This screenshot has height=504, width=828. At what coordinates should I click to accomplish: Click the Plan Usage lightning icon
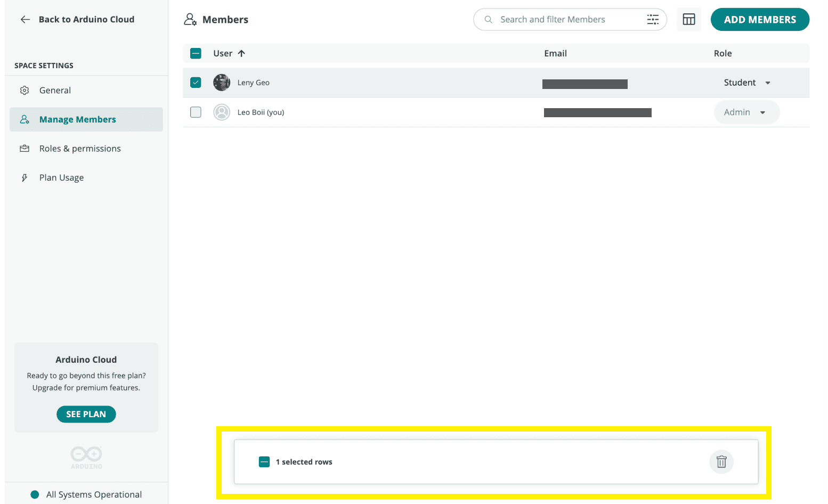[x=25, y=178]
